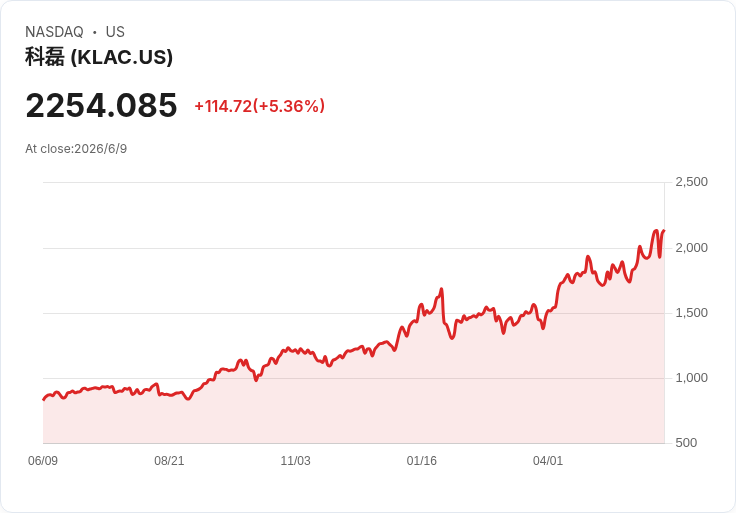Click the KLAC.US stock title
The image size is (736, 513).
pos(99,57)
